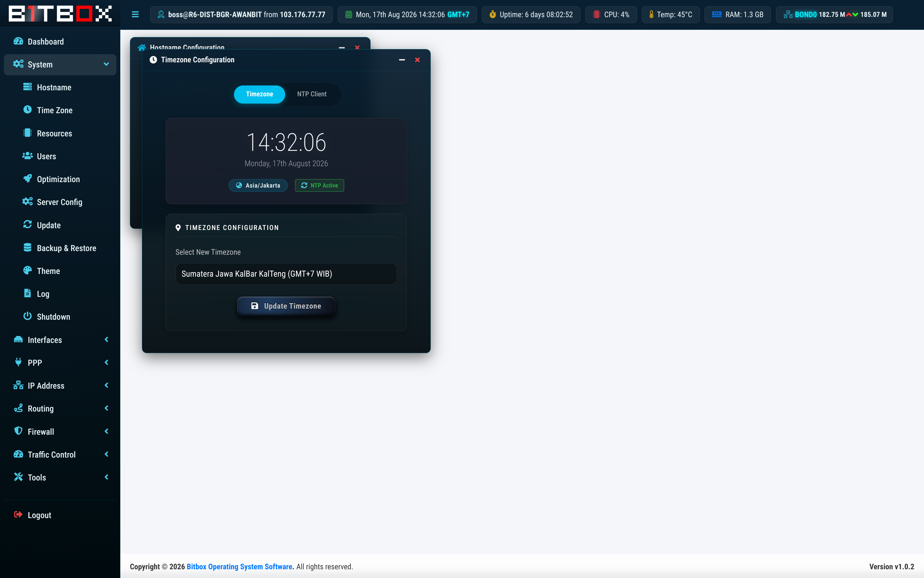
Task: Open Backup & Restore database icon
Action: [27, 247]
